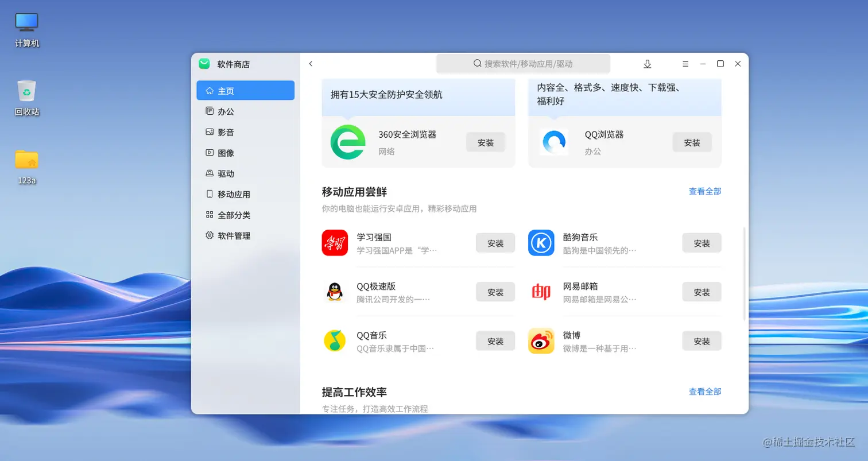The width and height of the screenshot is (868, 461).
Task: Click the 酷狗音乐 app icon
Action: (x=541, y=243)
